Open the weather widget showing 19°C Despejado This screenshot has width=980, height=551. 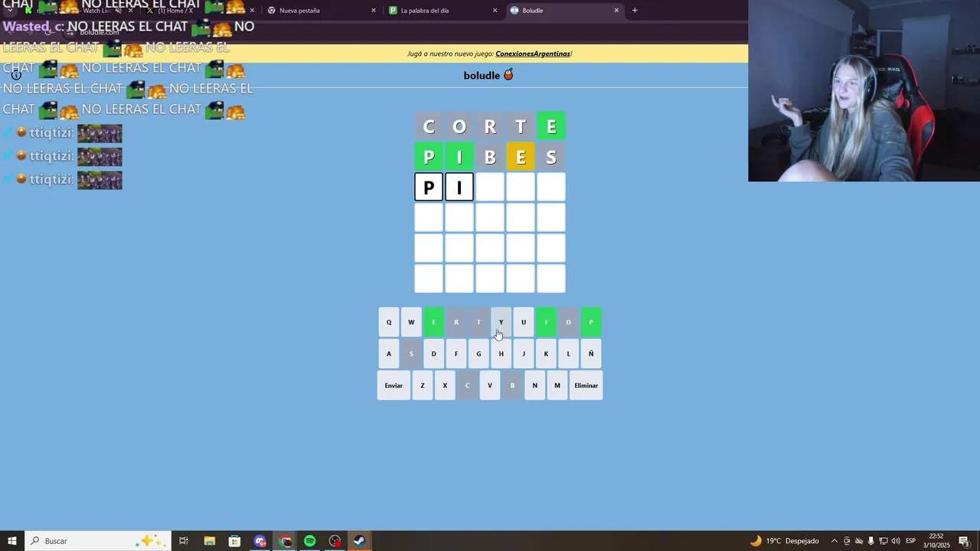click(x=784, y=541)
